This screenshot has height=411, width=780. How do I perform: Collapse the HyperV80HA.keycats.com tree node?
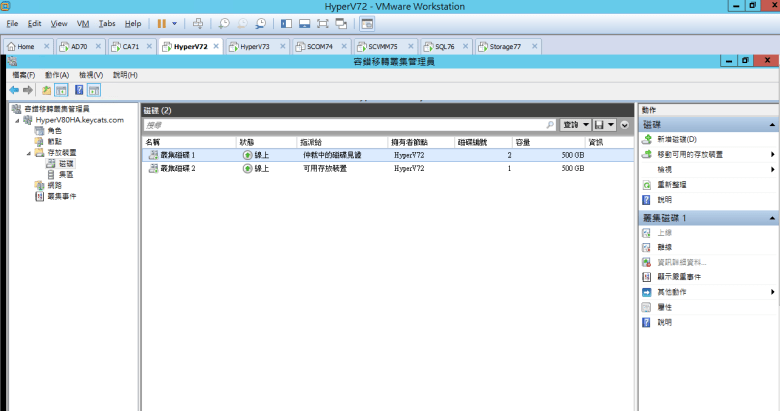(17, 120)
